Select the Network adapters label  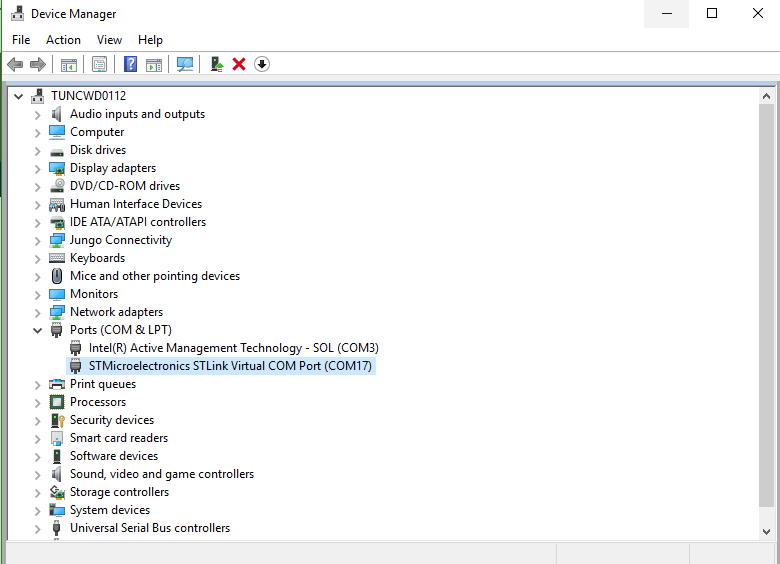click(x=116, y=312)
